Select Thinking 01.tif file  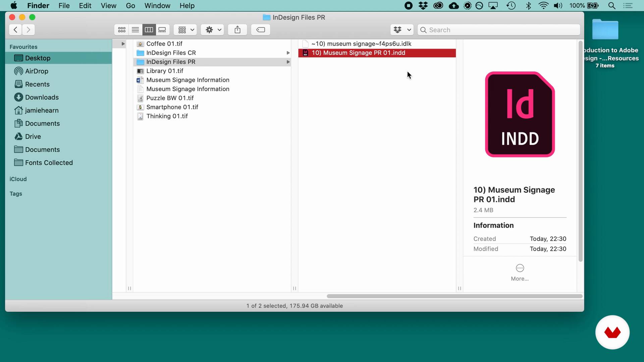[212, 116]
